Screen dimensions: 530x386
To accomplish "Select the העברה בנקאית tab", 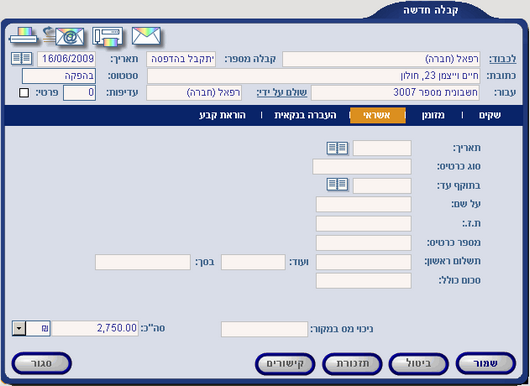I will (x=305, y=115).
